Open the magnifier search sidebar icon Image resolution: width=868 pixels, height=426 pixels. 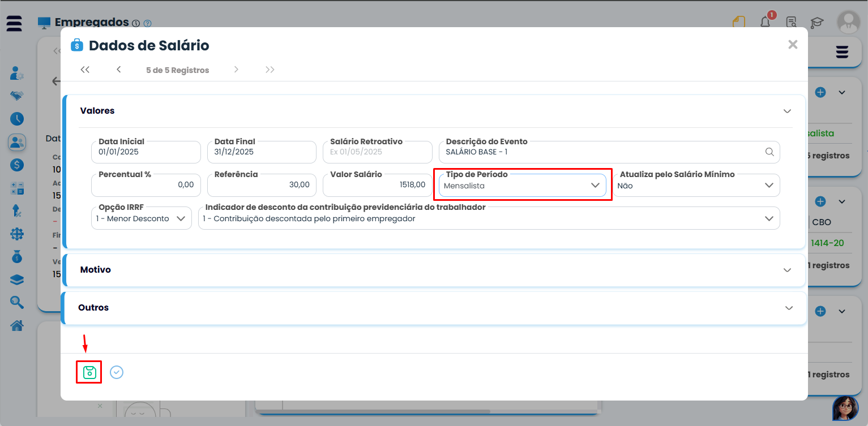(x=17, y=303)
